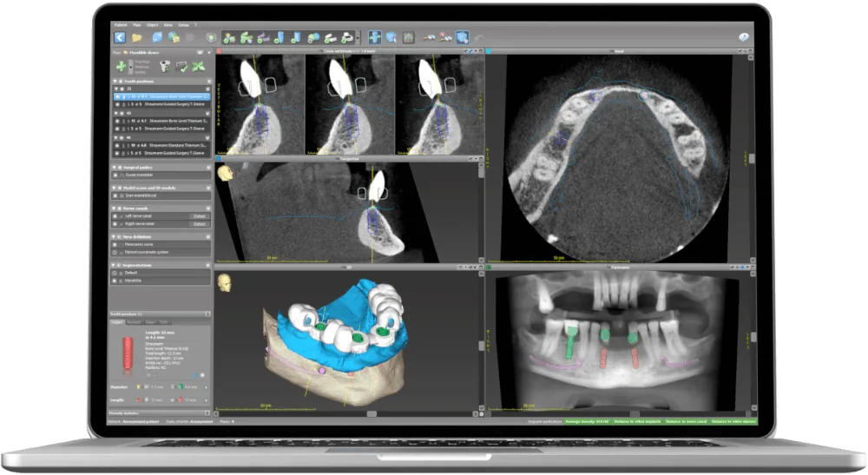Open the View menu
Viewport: 868px width, 475px height.
[168, 25]
